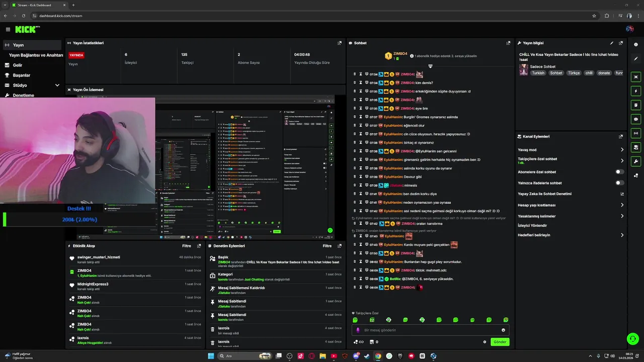
Task: Click swinger_musteri_hizmeti in activity feed
Action: [99, 257]
